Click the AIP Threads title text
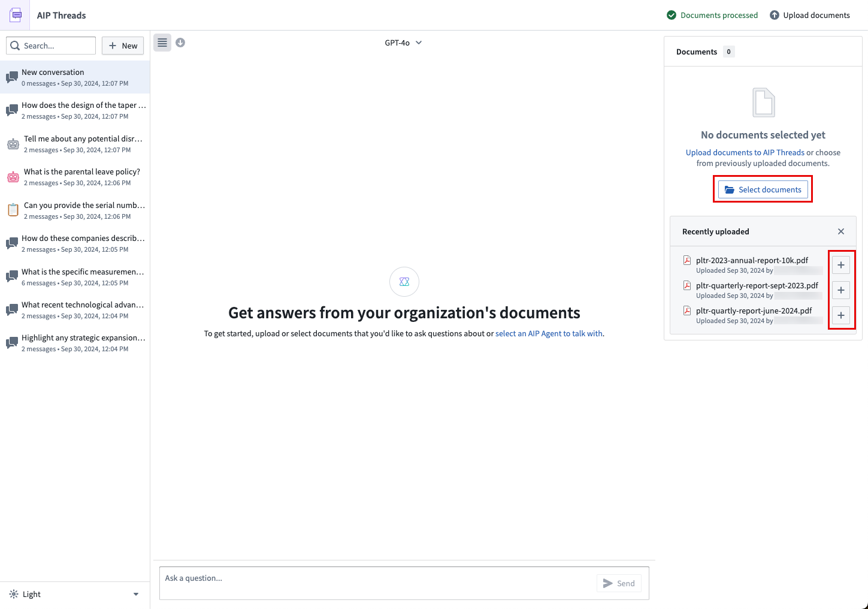 (x=61, y=15)
